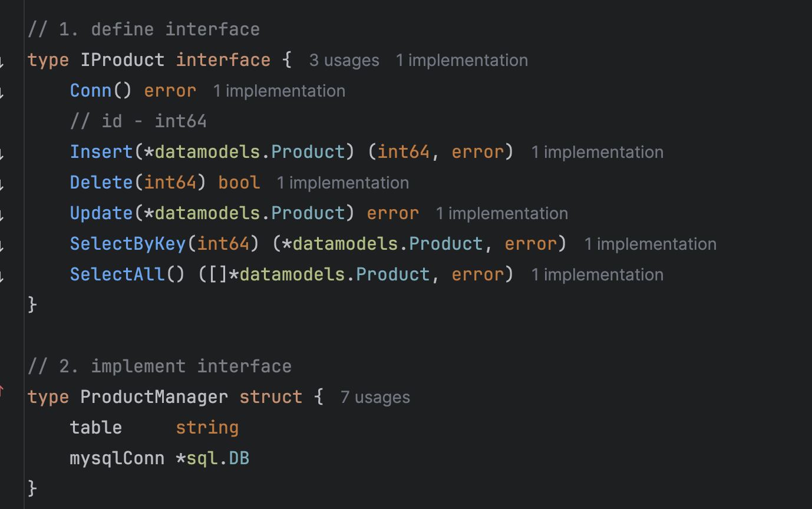Show the "7 usages" hint beside ProductManager
812x509 pixels.
click(375, 397)
